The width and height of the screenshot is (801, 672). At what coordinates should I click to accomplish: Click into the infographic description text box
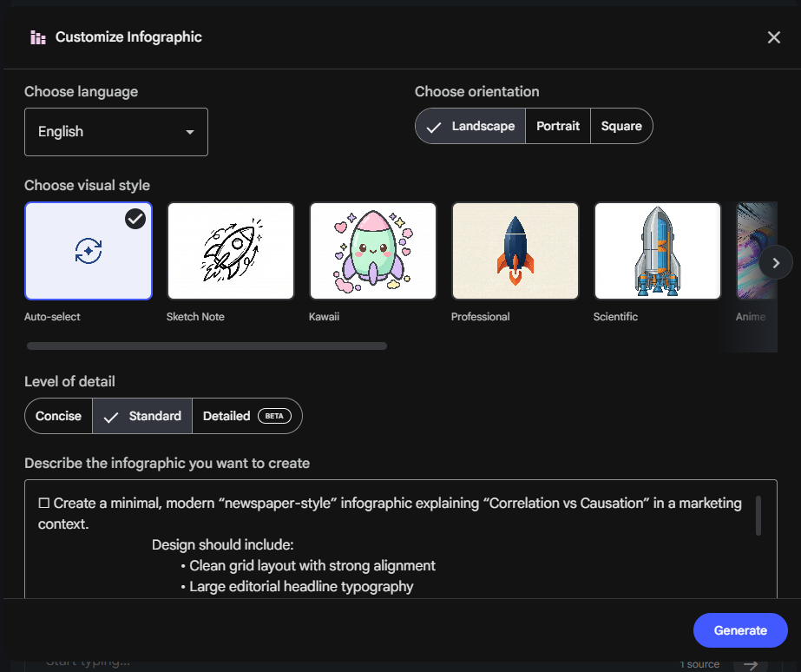point(401,539)
